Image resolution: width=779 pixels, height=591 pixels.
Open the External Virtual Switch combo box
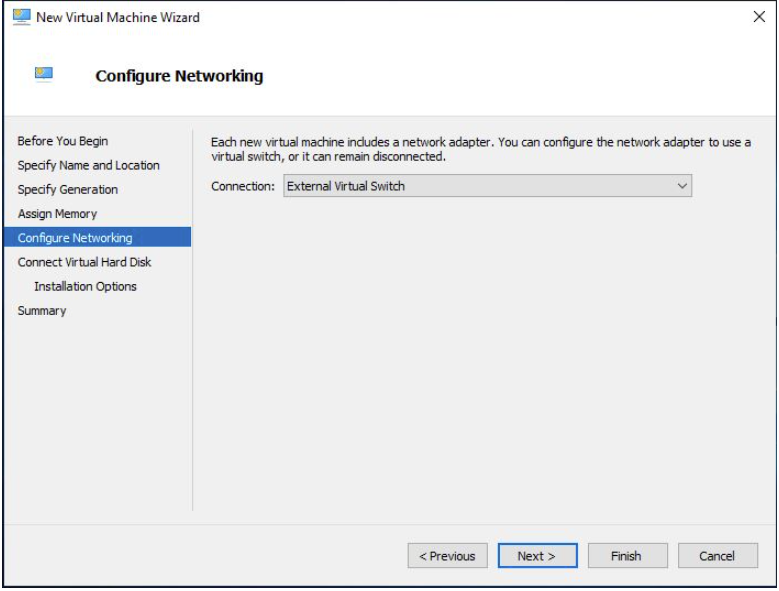point(487,186)
